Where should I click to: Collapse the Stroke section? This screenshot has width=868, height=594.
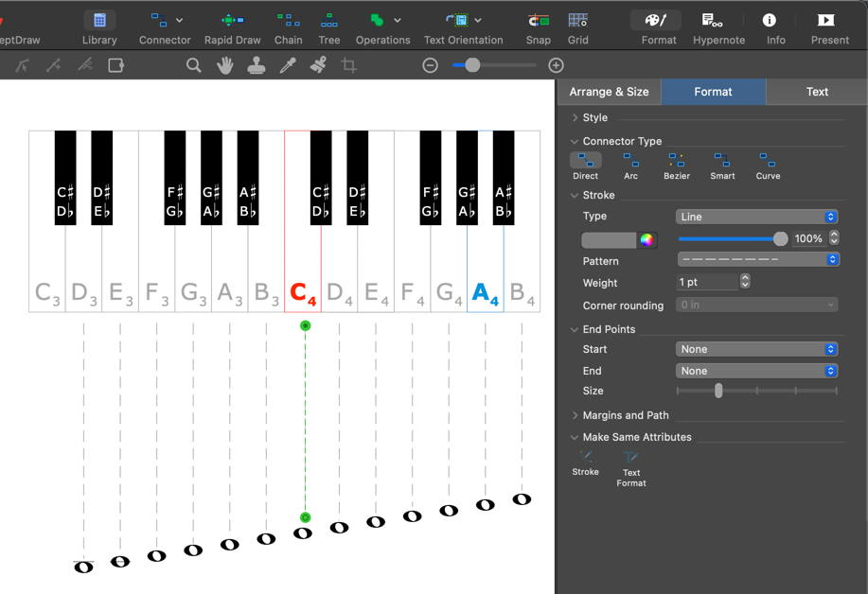point(575,195)
